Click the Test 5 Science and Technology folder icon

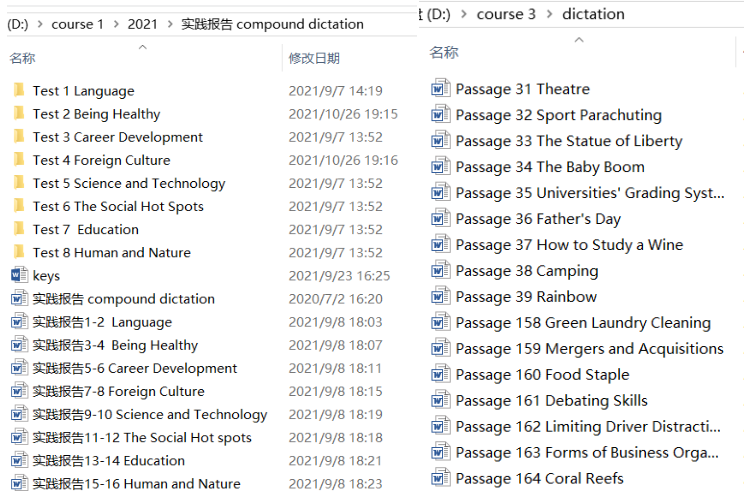[x=19, y=183]
